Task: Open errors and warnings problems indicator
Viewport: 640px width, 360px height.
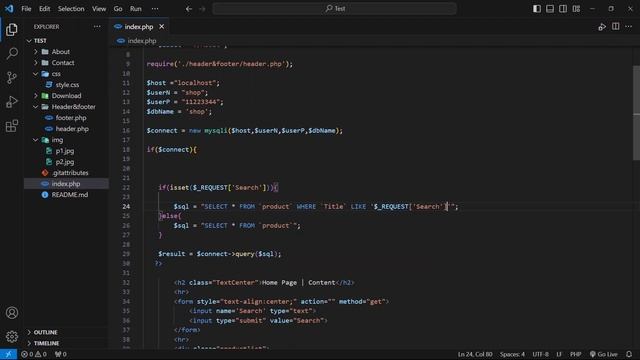Action: pyautogui.click(x=34, y=354)
